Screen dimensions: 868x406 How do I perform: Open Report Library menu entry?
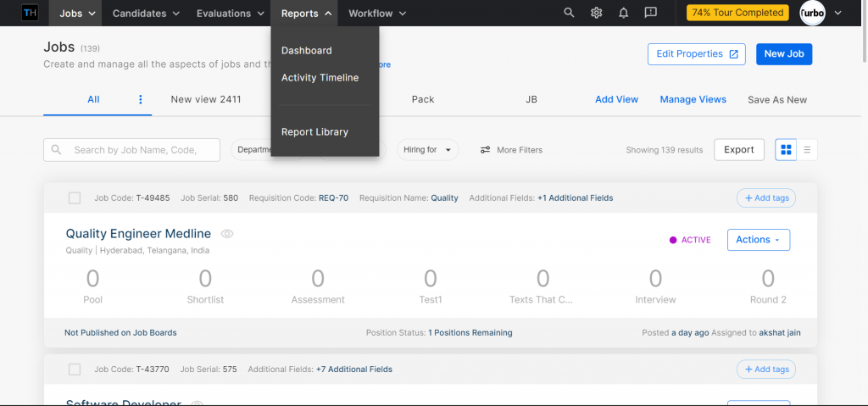314,132
